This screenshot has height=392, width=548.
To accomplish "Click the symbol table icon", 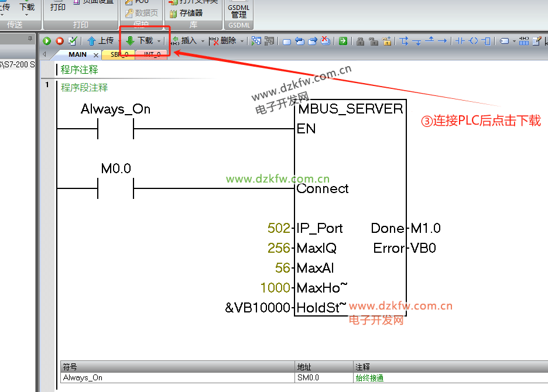I will [524, 41].
